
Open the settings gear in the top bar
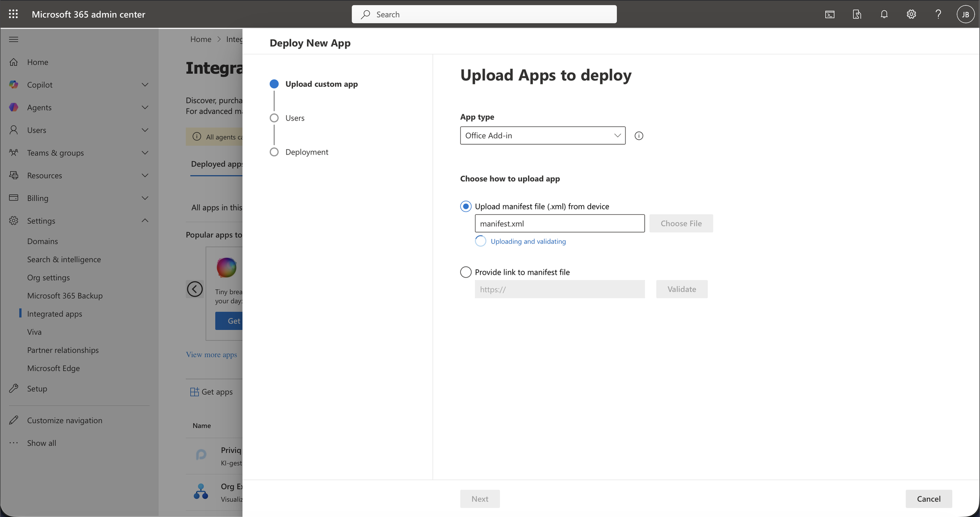click(911, 14)
